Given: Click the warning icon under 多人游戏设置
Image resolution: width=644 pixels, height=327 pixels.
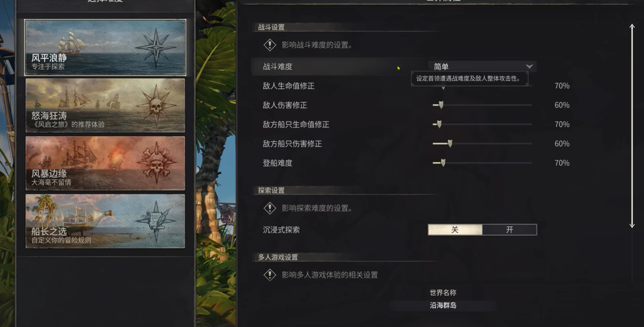Looking at the screenshot, I should tap(270, 275).
